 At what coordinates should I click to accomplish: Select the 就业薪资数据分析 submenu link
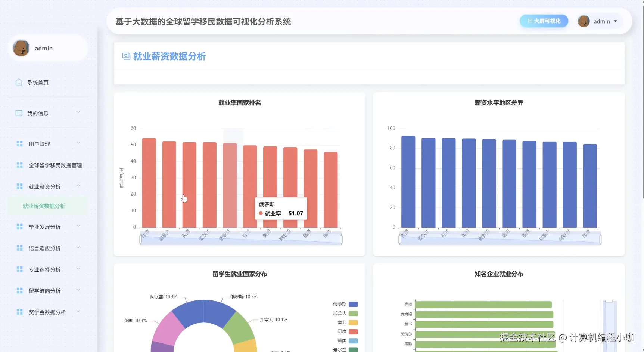(x=43, y=206)
